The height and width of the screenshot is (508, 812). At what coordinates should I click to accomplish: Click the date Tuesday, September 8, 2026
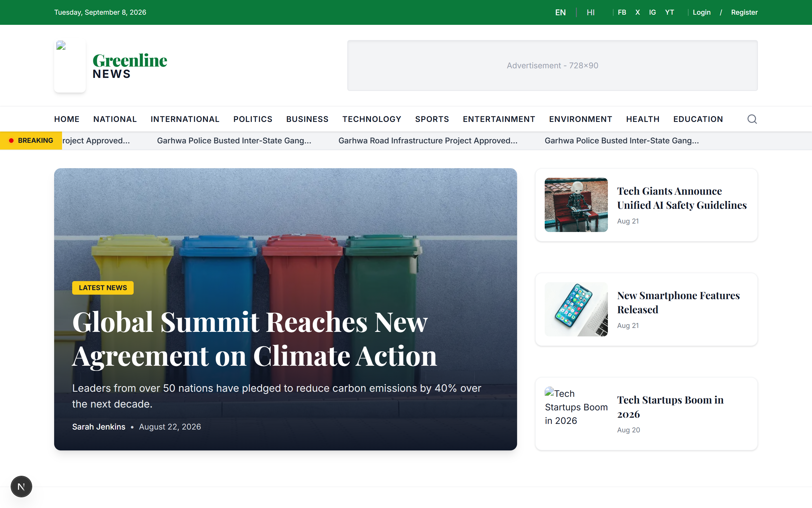[x=100, y=12]
